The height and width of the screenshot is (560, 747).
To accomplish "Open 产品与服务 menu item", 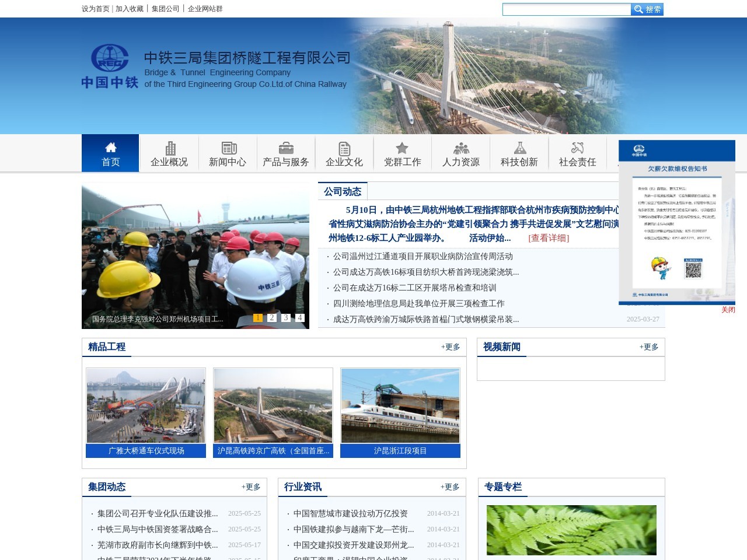I will (x=286, y=162).
